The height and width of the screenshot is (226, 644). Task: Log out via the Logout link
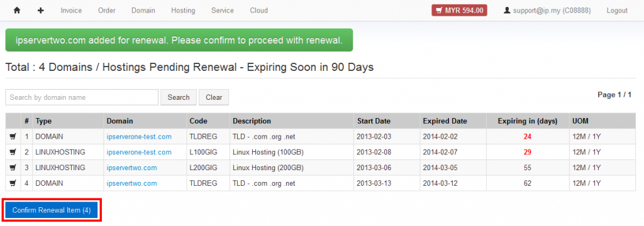coord(617,11)
